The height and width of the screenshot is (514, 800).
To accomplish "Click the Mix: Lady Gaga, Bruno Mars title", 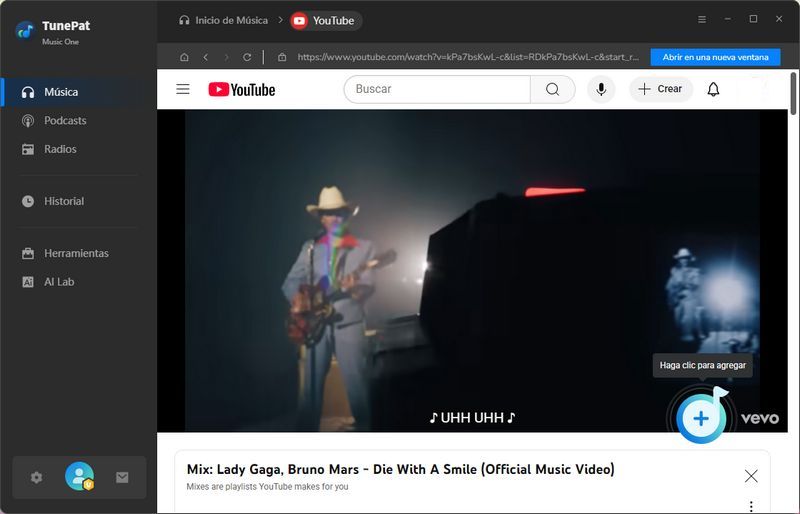I will tap(401, 469).
